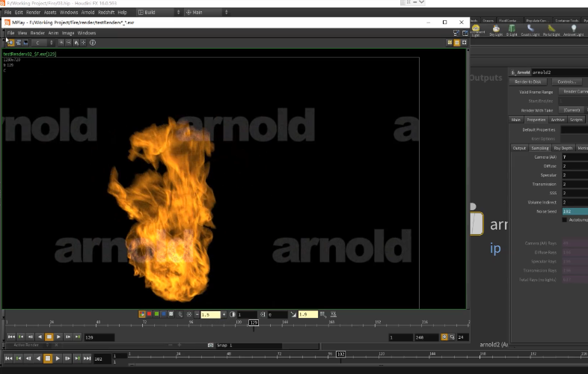Show all color channels with RGB icon
The image size is (588, 374).
[141, 314]
